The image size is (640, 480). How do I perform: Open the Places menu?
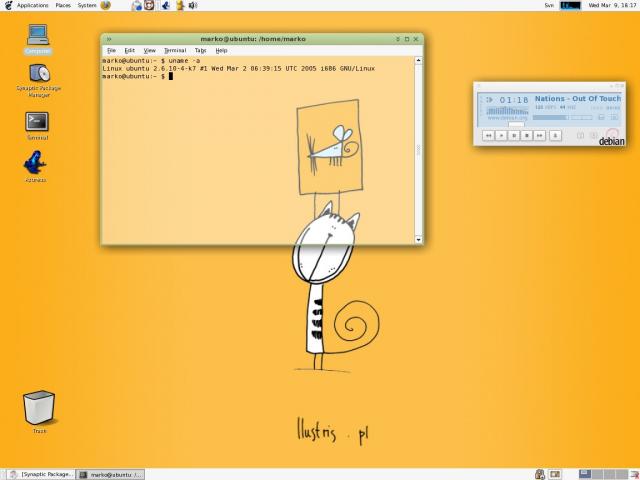63,5
